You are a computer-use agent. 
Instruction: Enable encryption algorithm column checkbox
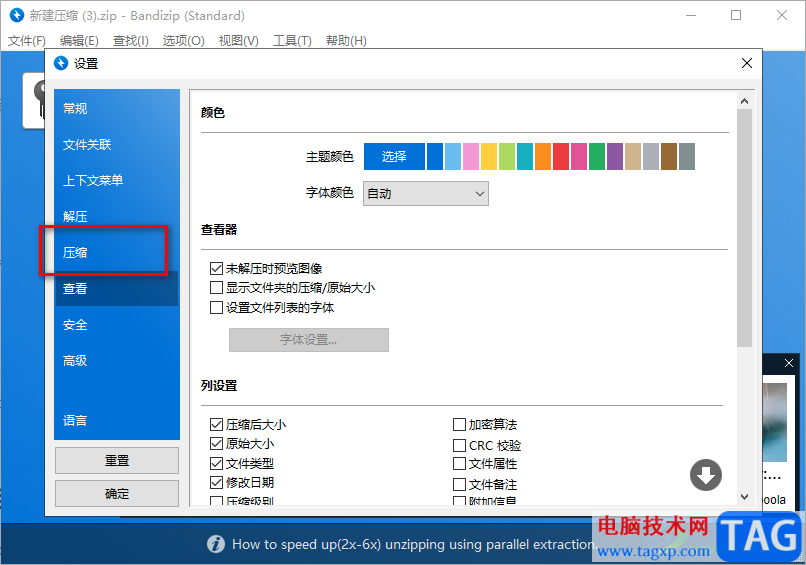(459, 424)
